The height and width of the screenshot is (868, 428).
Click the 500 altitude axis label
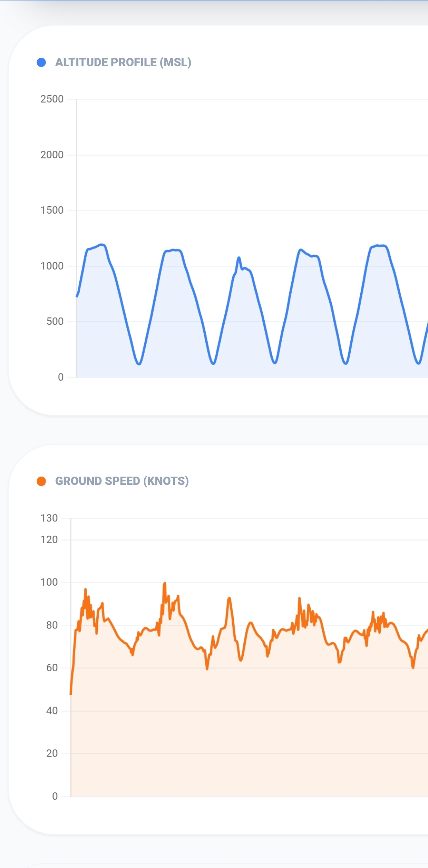pyautogui.click(x=55, y=321)
